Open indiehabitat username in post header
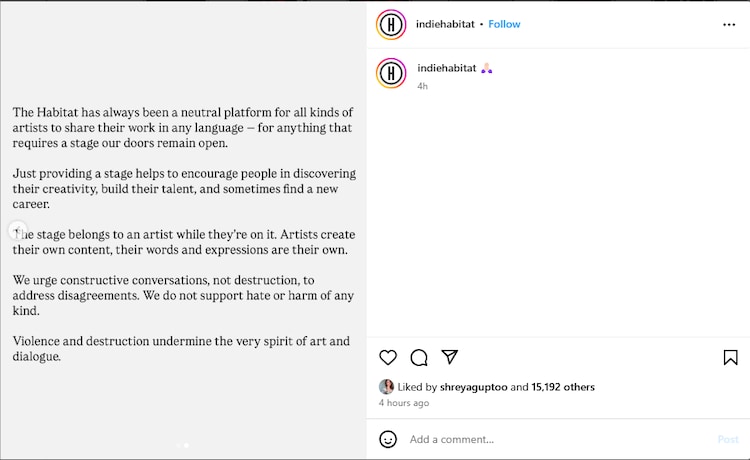The width and height of the screenshot is (750, 460). click(444, 24)
